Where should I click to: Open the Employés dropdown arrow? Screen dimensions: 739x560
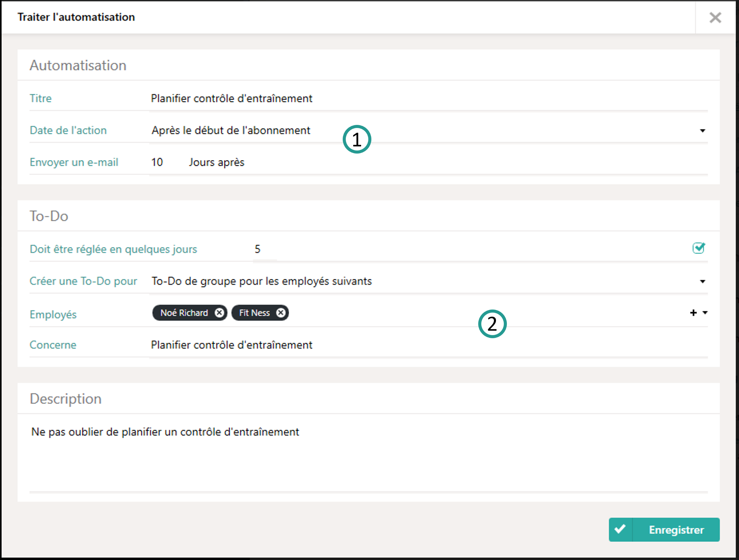(x=705, y=313)
